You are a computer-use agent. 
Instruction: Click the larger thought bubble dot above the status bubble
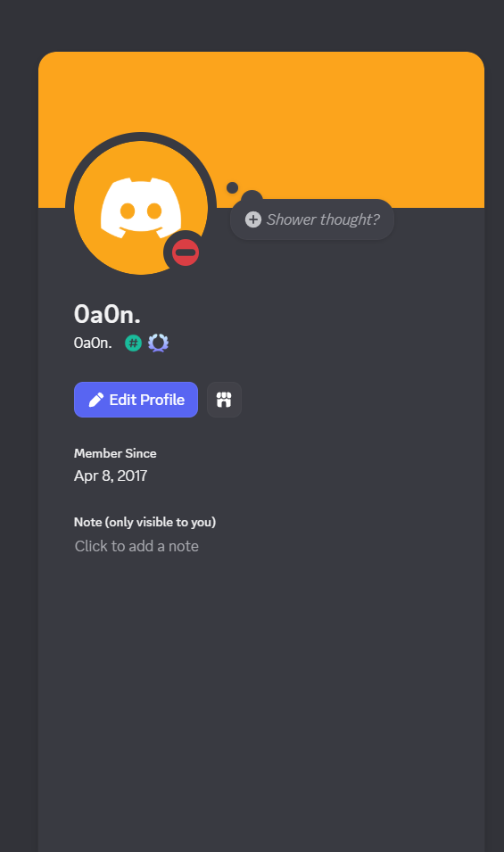click(x=252, y=198)
